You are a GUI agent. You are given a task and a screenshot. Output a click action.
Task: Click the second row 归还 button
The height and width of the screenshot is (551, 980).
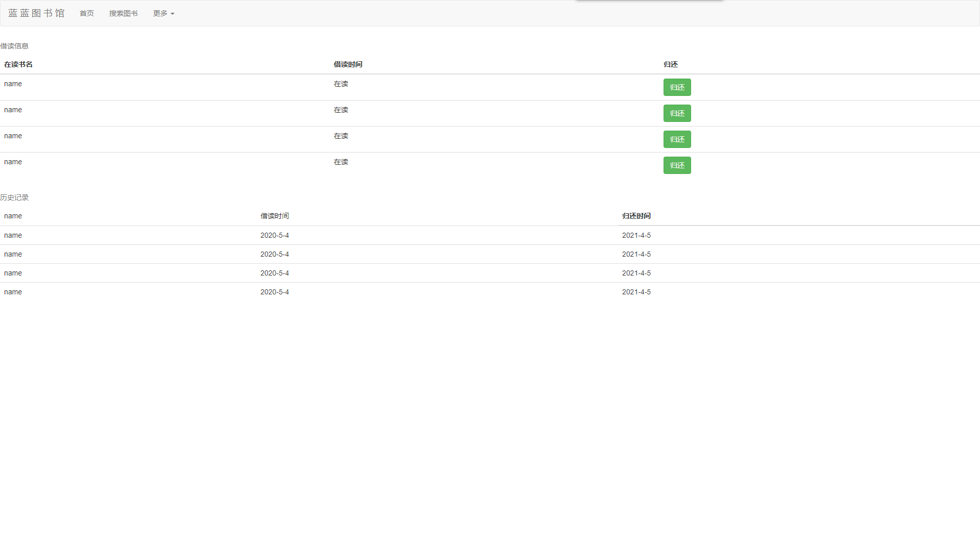tap(677, 113)
